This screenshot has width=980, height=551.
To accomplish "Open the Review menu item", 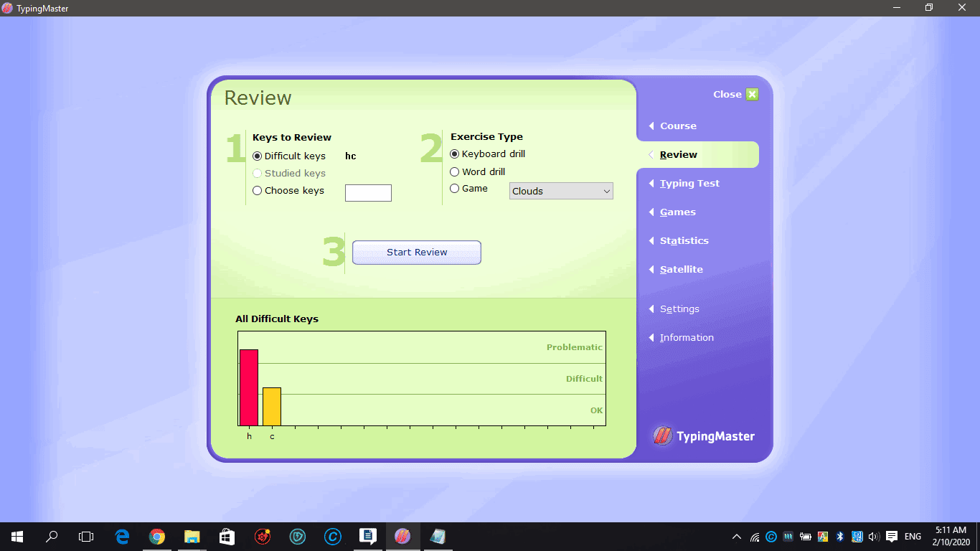I will point(678,154).
